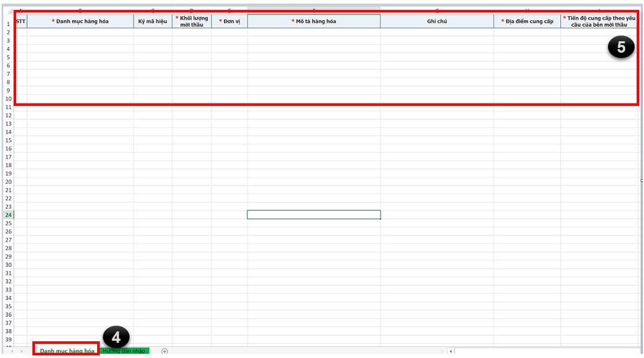Select the 'Tiến độ cung cấp' header cell
Viewport: 644px width, 358px height.
click(x=599, y=21)
